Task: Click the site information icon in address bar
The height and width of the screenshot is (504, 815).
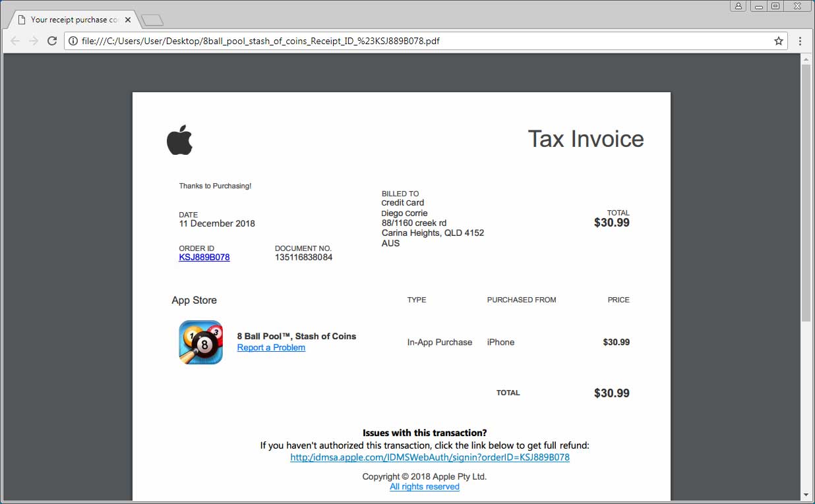Action: tap(73, 41)
